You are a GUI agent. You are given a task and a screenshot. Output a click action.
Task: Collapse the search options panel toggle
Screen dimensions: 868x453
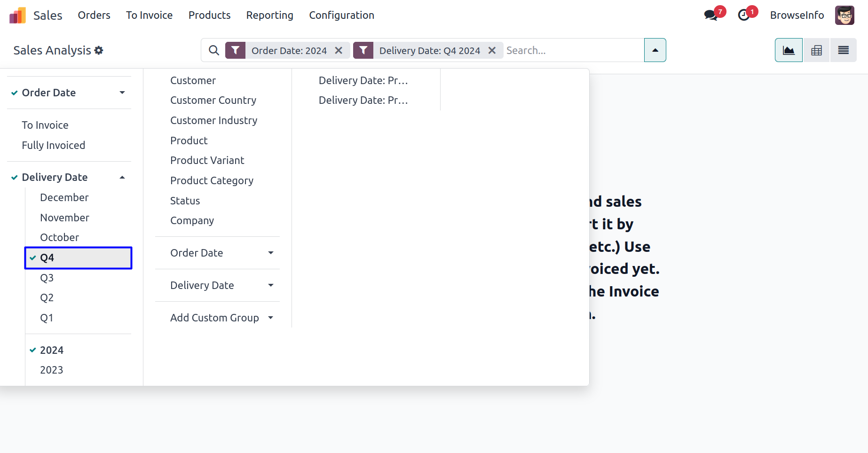point(655,50)
